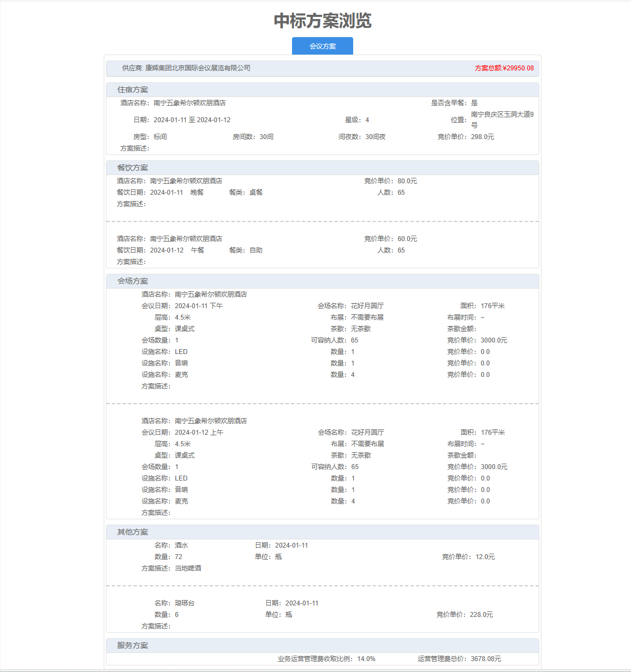Click the 80.0元 dinner bid price
The image size is (631, 672).
click(x=407, y=181)
